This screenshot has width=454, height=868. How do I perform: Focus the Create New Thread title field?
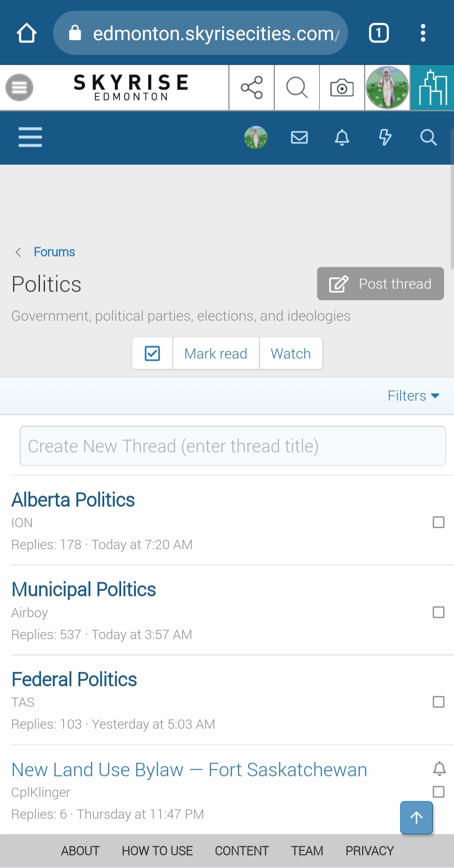coord(233,446)
